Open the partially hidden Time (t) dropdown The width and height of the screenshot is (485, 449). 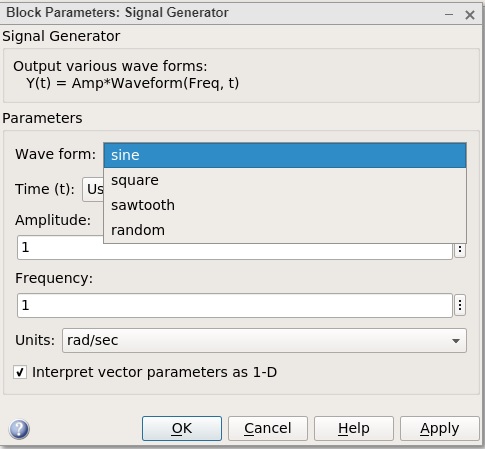(93, 189)
